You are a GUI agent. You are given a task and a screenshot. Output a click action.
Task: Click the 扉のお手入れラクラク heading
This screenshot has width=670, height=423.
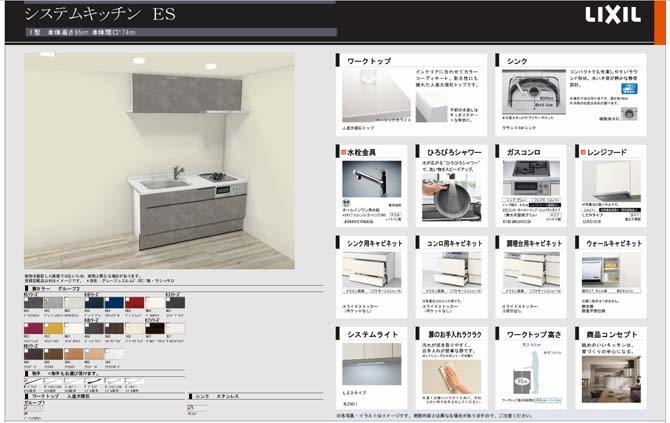455,334
